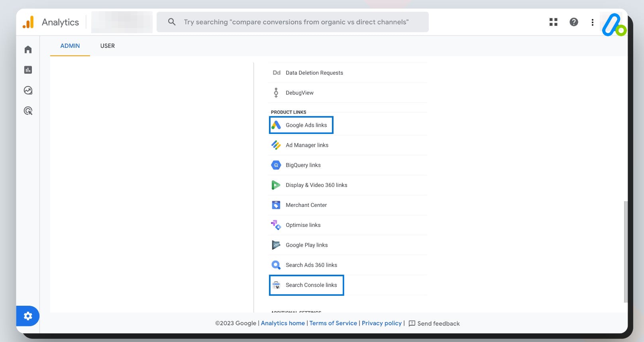Click the account avatar logo
644x342 pixels.
click(614, 25)
